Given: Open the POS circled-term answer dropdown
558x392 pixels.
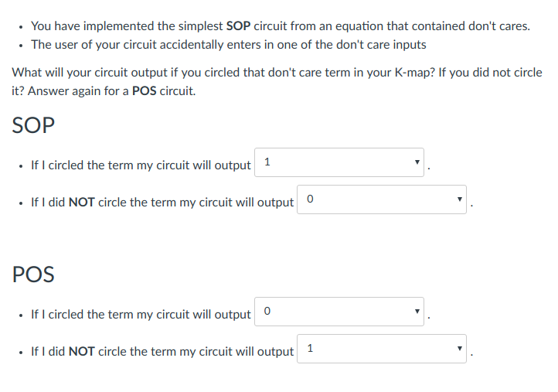Looking at the screenshot, I should click(x=339, y=312).
